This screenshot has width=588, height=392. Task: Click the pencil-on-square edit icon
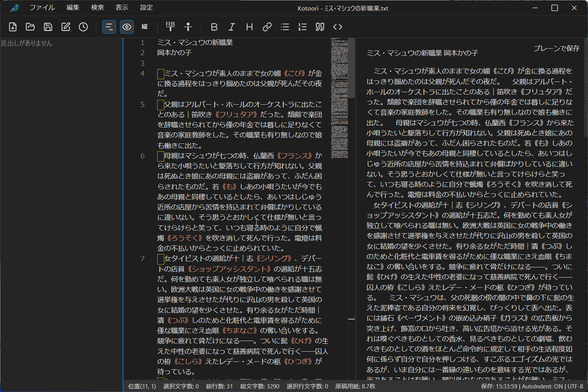pos(65,27)
